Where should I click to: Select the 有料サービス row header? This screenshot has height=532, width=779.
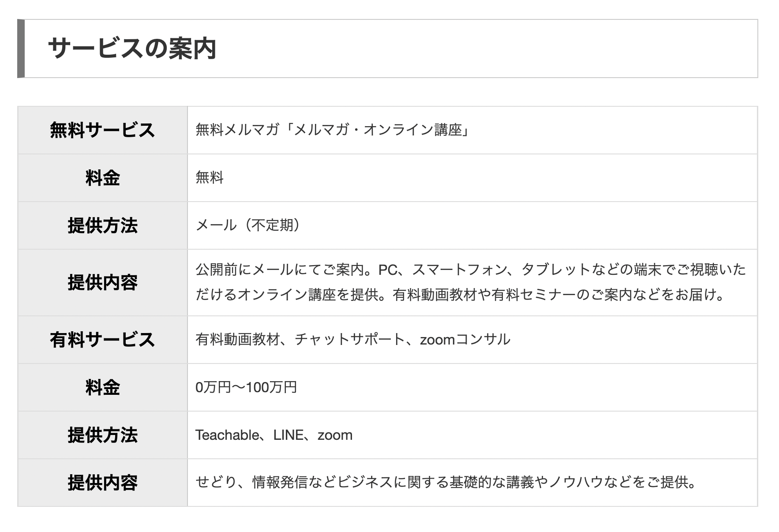click(x=102, y=340)
